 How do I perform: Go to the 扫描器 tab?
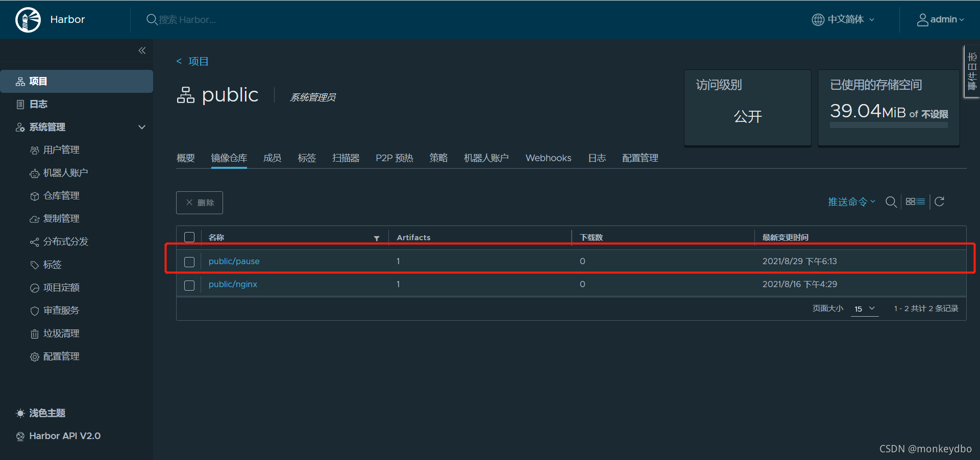pyautogui.click(x=346, y=158)
